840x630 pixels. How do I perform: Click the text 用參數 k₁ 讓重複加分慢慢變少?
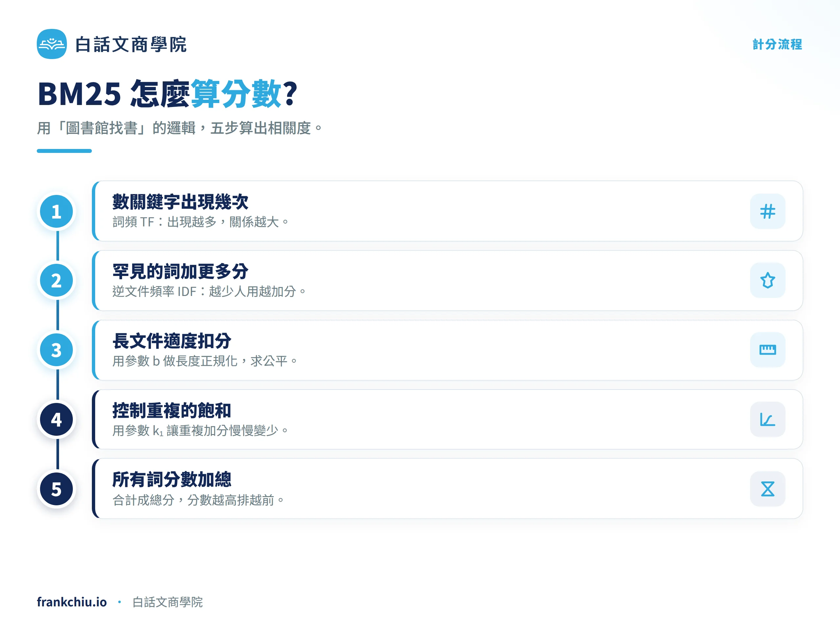click(200, 430)
